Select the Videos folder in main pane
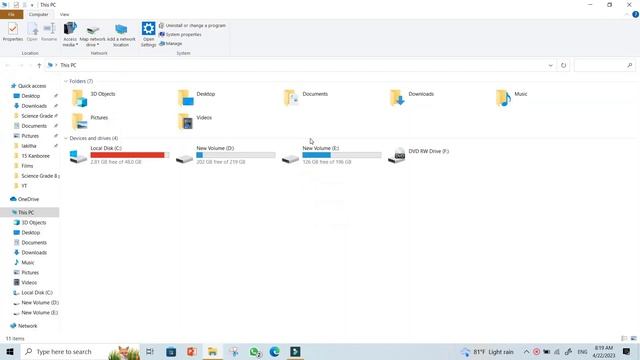 [195, 122]
